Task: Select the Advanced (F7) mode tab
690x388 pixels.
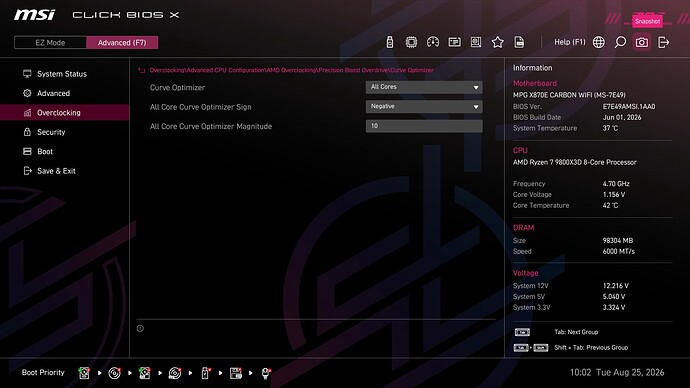Action: pos(122,43)
